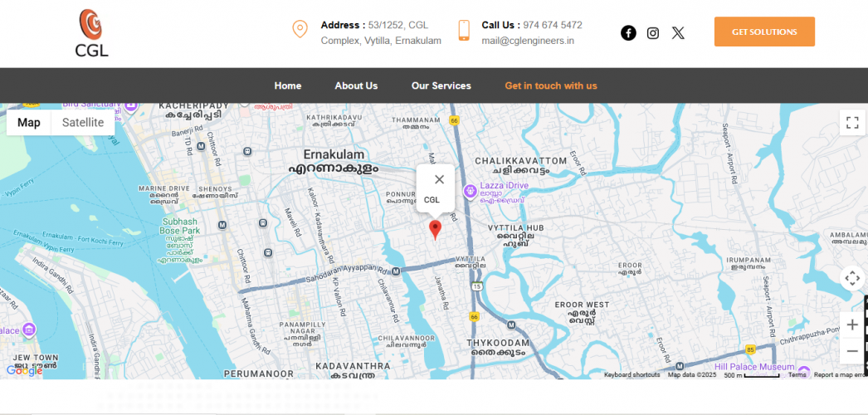Switch map to Satellite view
868x415 pixels.
point(83,123)
